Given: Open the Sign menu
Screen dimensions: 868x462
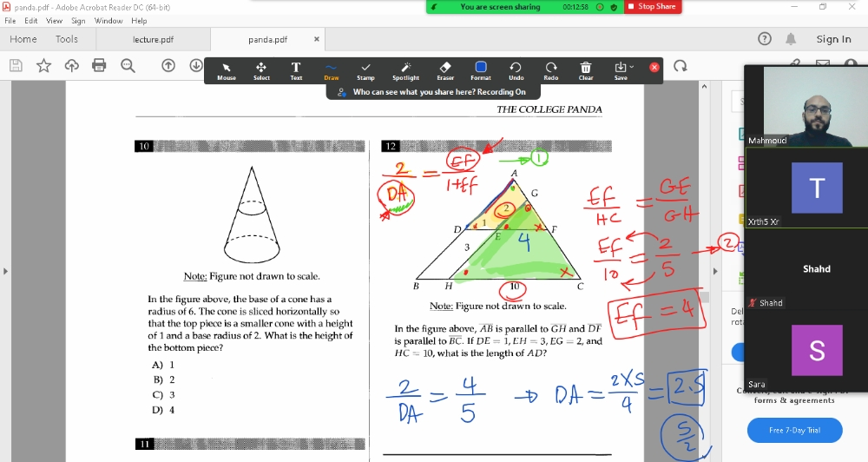Looking at the screenshot, I should pos(78,21).
